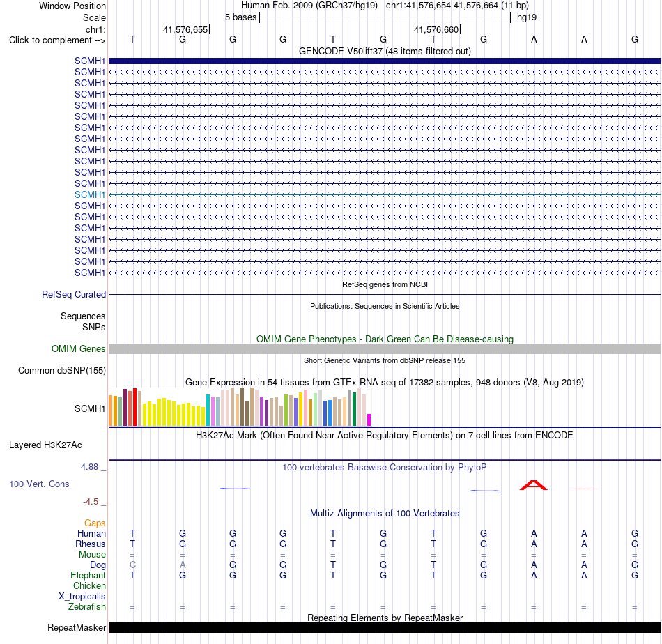Click the thick dark SCMH1 exon bar
The image size is (662, 644).
(385, 61)
